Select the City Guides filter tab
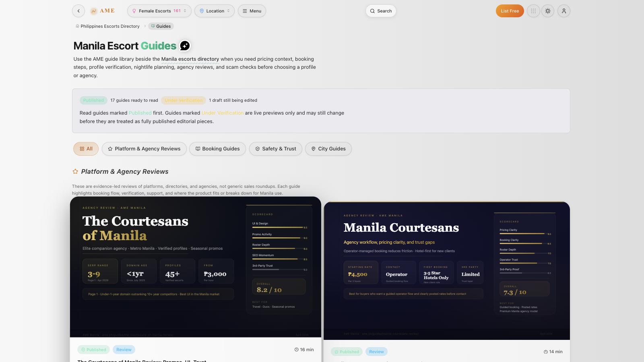Image resolution: width=644 pixels, height=362 pixels. pos(328,149)
